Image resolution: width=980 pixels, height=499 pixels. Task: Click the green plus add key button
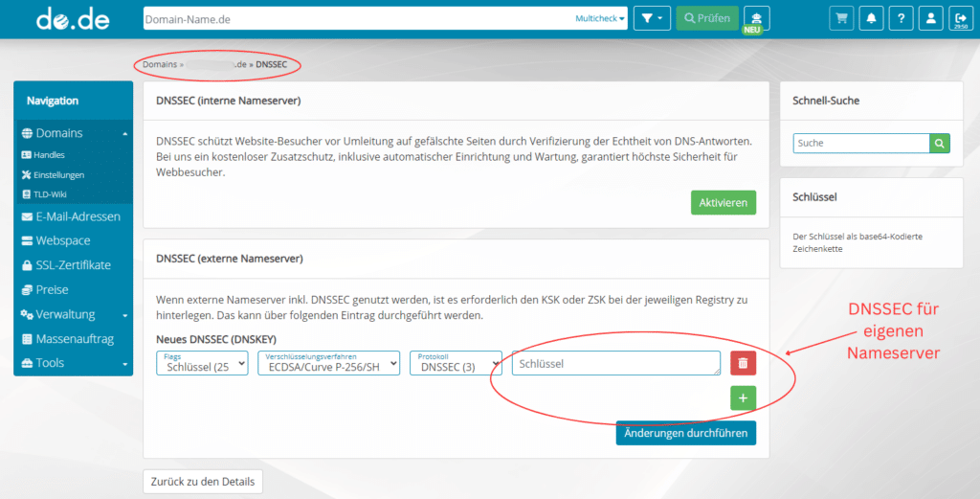[x=743, y=397]
